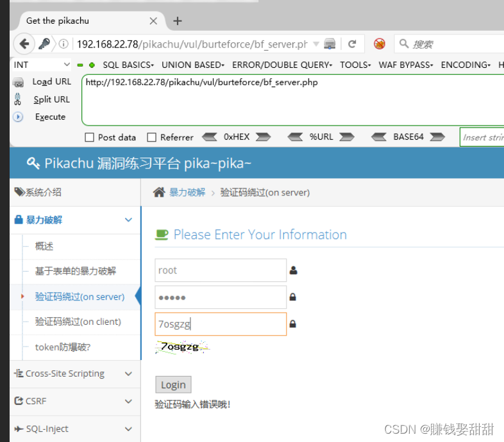Open 验证码绕过(on server) sidebar item

click(x=80, y=297)
